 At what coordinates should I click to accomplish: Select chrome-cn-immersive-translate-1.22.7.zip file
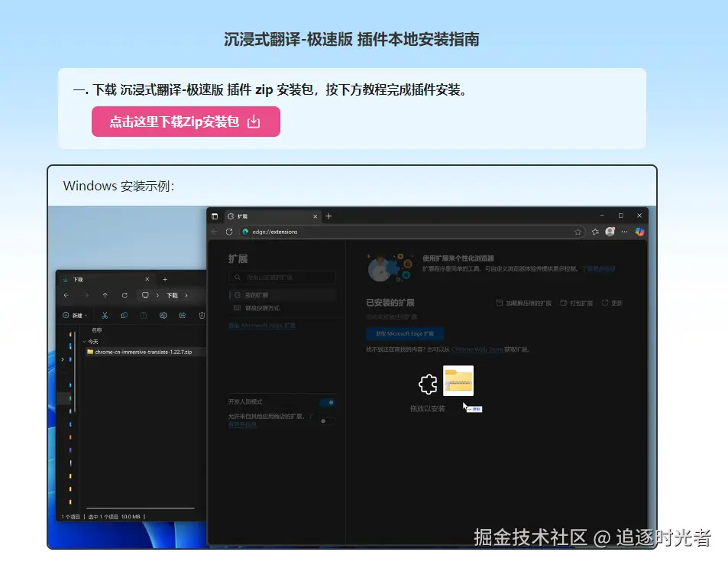point(144,352)
